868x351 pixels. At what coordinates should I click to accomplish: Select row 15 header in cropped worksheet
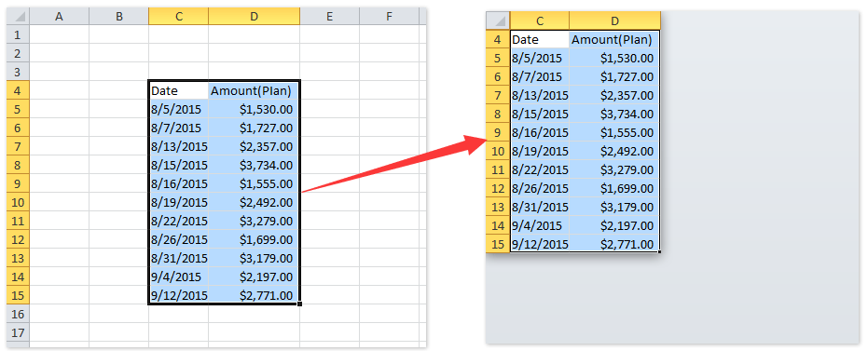(498, 244)
